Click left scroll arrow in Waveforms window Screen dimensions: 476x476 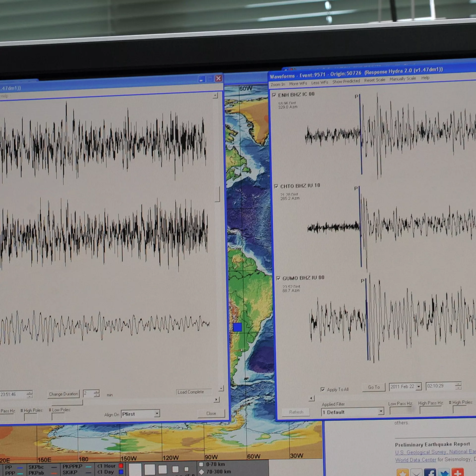pos(312,399)
